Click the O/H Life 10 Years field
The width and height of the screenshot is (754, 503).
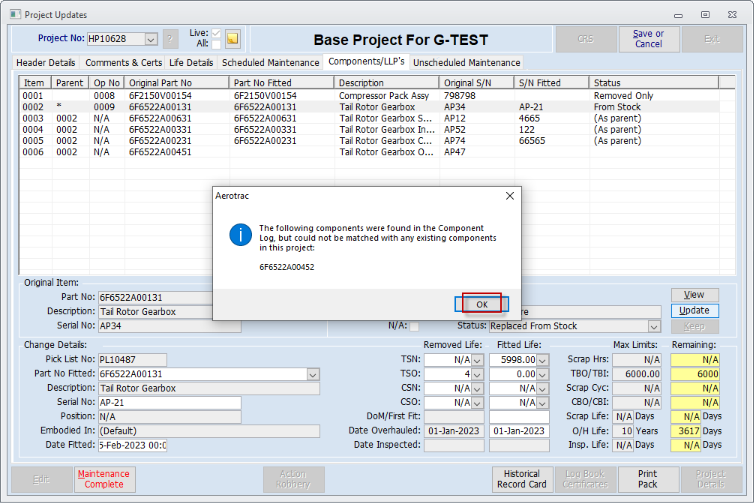(x=624, y=431)
